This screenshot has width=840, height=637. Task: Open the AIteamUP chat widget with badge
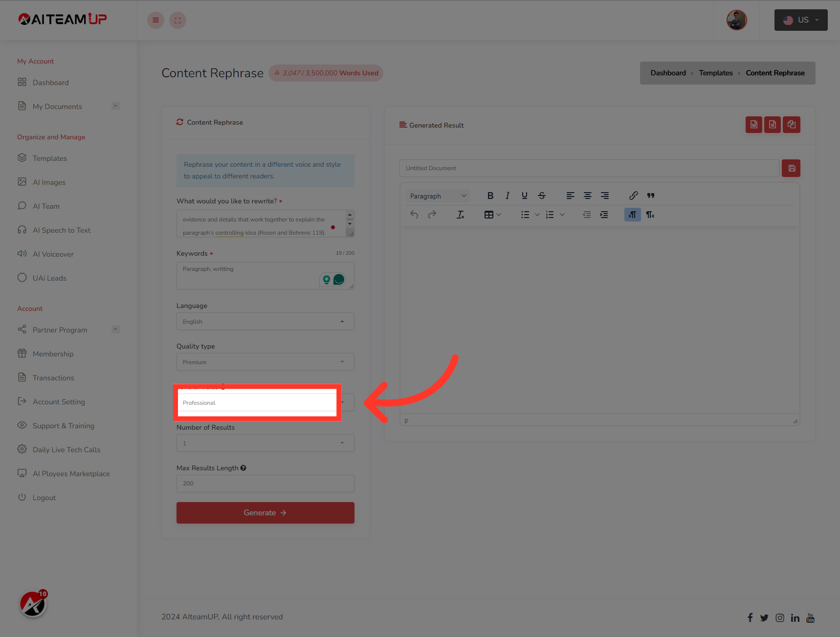[33, 604]
